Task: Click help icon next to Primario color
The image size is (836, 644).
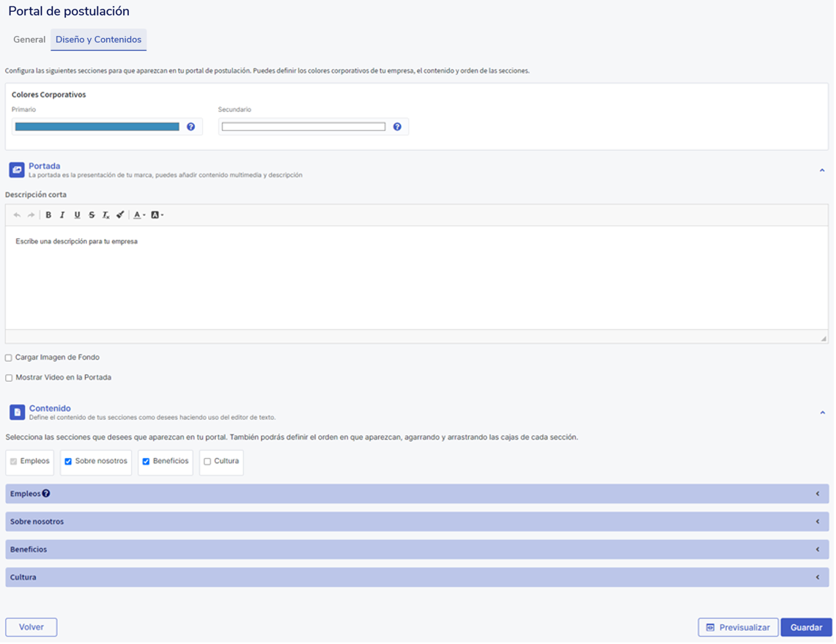Action: coord(190,127)
